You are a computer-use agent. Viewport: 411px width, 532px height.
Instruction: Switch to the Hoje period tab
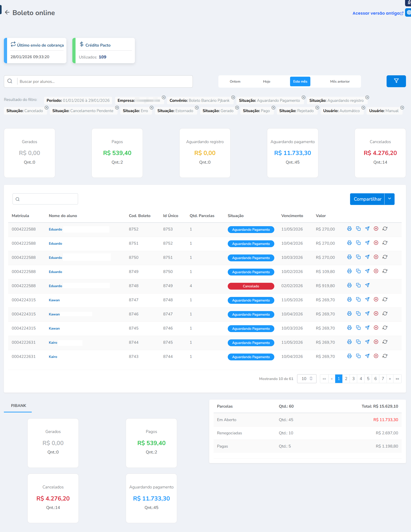coord(267,81)
